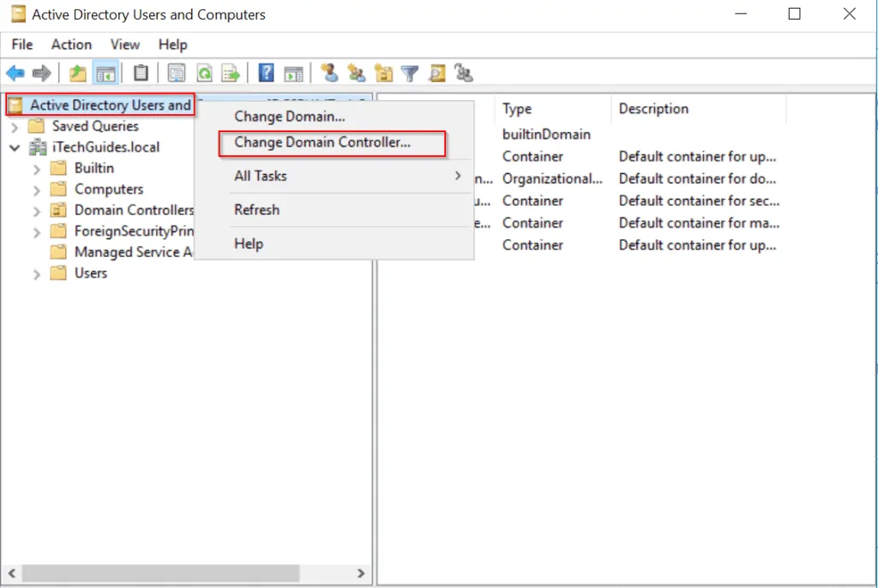Click the Add to group icon
Viewport: 878px width, 588px height.
pos(464,73)
